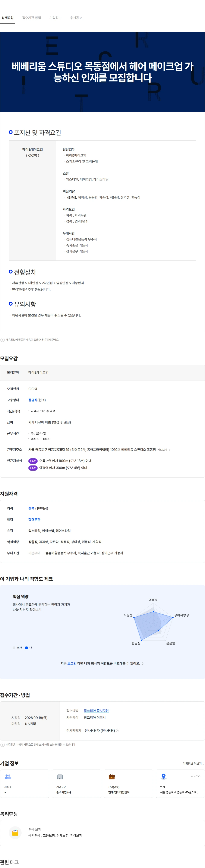Viewport: 205px width, 868px height.
Task: Open the 기업정보 tab
Action: tap(56, 18)
